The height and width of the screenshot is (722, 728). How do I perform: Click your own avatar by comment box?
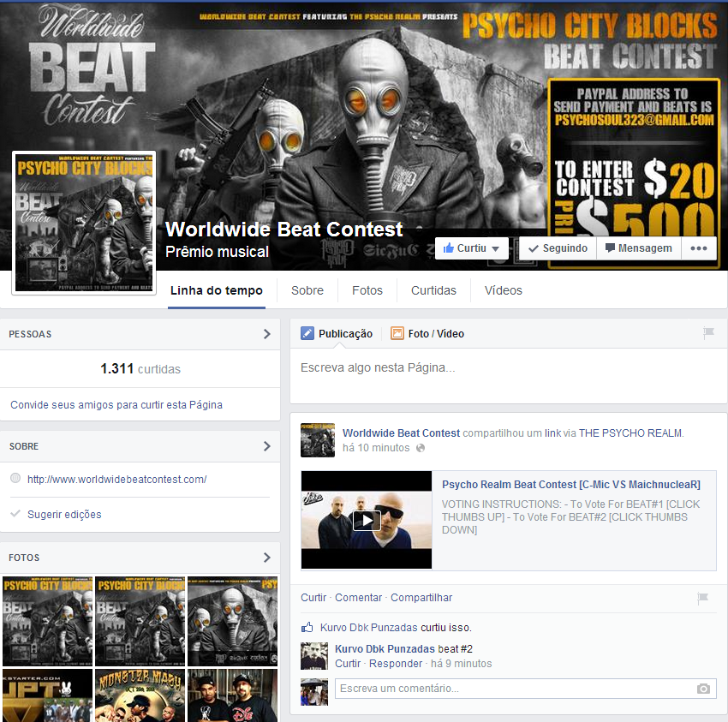[x=314, y=692]
